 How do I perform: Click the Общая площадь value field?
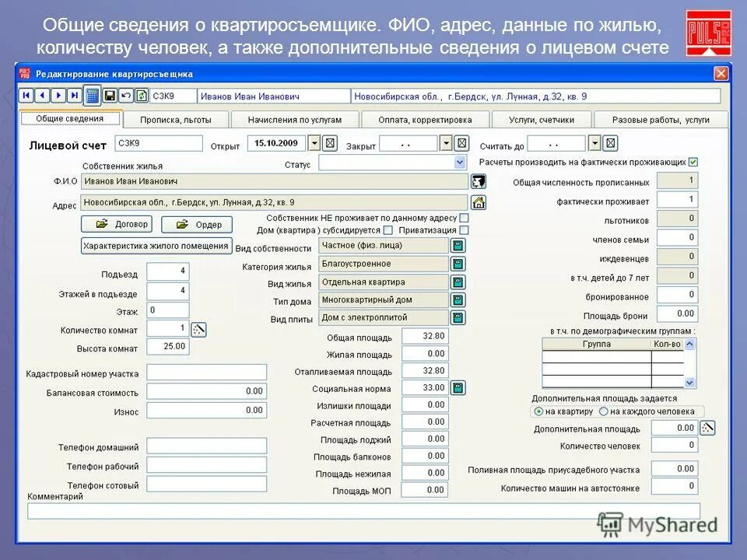click(425, 336)
